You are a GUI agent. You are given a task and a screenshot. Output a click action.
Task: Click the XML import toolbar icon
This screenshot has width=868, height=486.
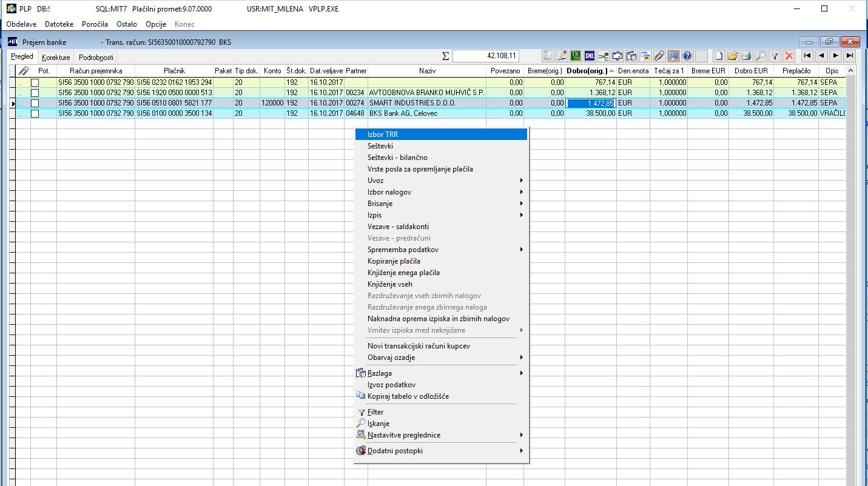[x=590, y=56]
